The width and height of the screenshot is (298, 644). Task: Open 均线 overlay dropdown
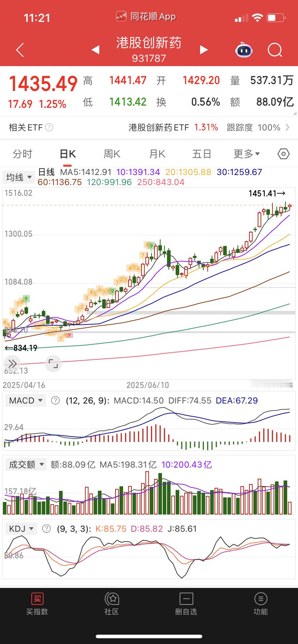(19, 177)
